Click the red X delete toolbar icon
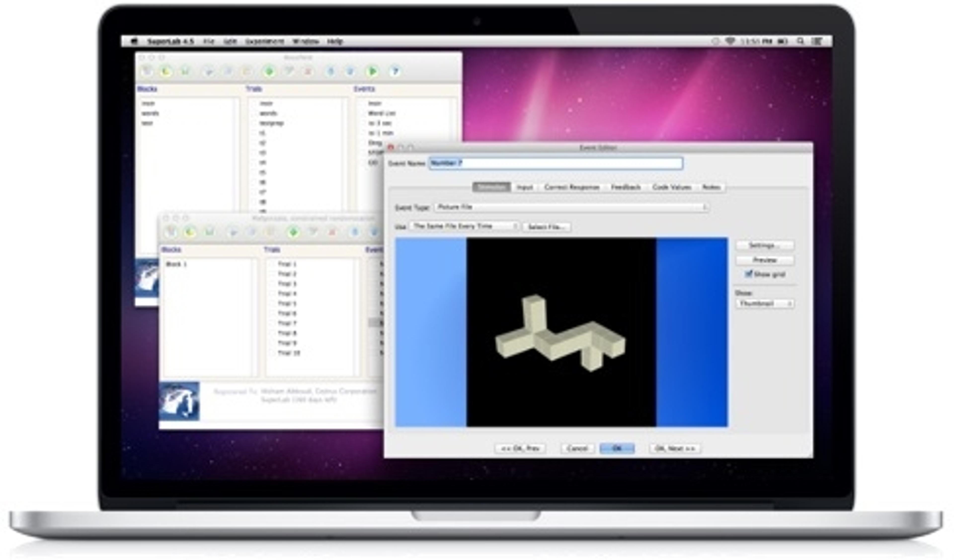954x560 pixels. pos(308,71)
